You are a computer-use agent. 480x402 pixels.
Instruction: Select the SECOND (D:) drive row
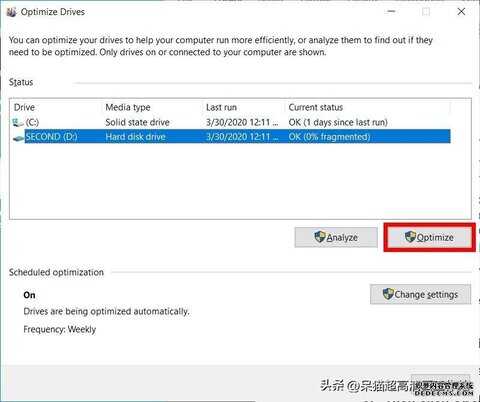231,137
